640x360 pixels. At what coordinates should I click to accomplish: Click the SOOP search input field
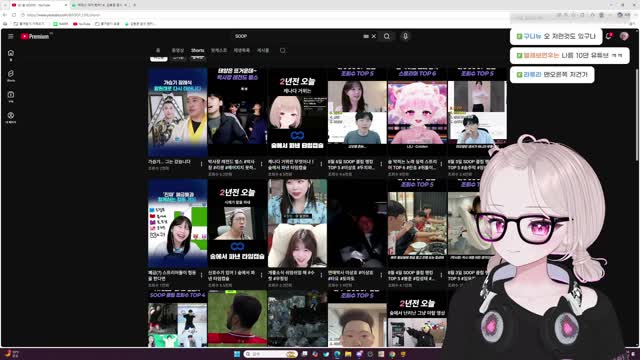tap(298, 36)
